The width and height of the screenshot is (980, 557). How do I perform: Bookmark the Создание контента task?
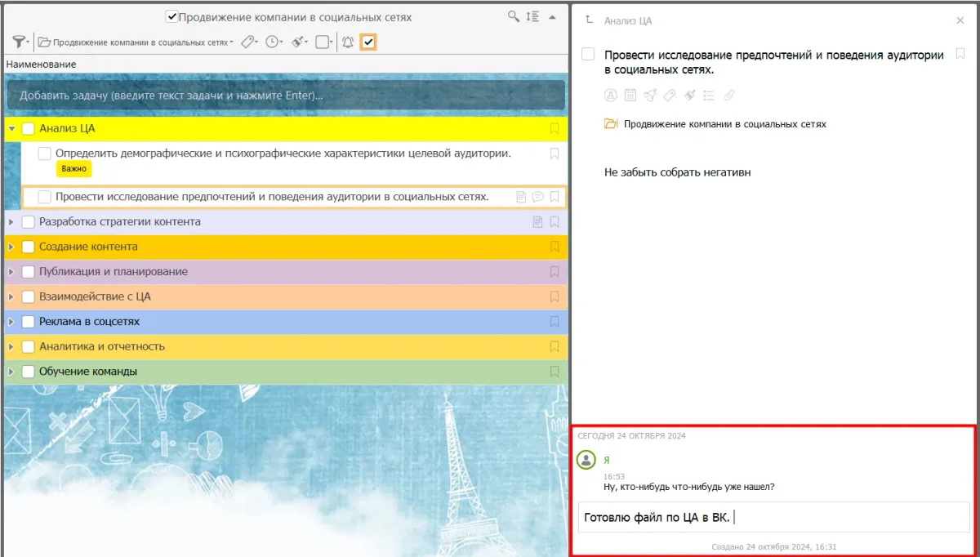click(x=555, y=247)
